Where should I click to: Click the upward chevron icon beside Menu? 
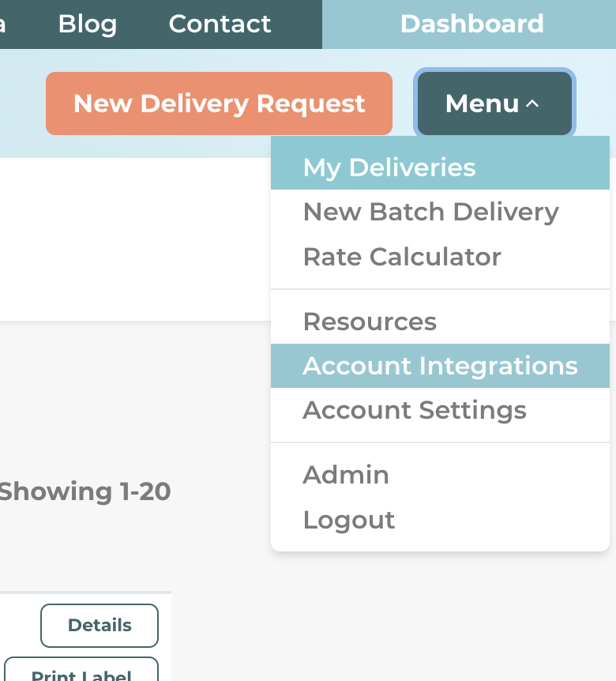(x=532, y=103)
